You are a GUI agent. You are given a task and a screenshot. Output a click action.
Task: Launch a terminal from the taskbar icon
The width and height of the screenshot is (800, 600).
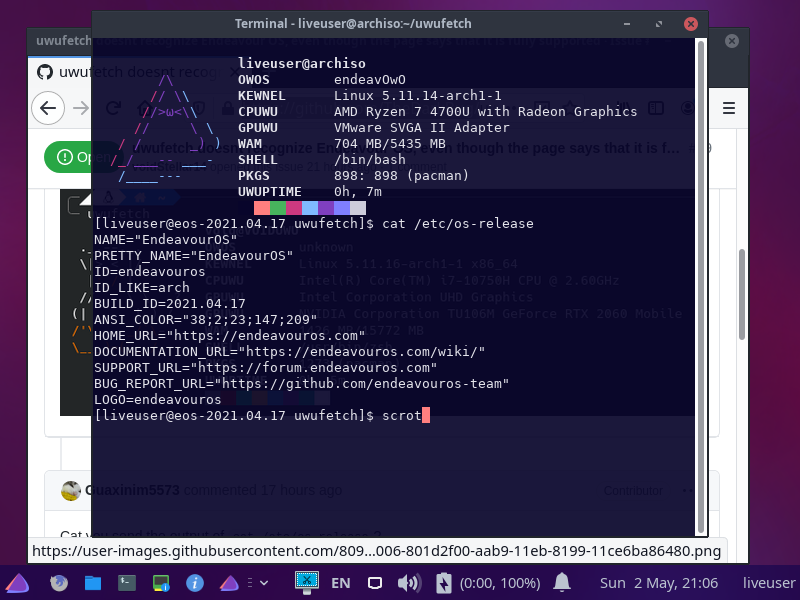point(126,583)
